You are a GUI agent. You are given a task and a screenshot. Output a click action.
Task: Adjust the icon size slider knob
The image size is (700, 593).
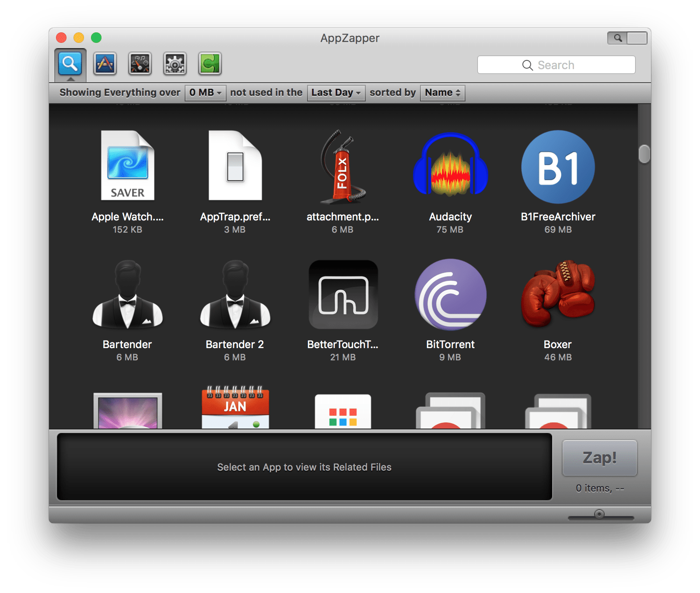tap(599, 514)
